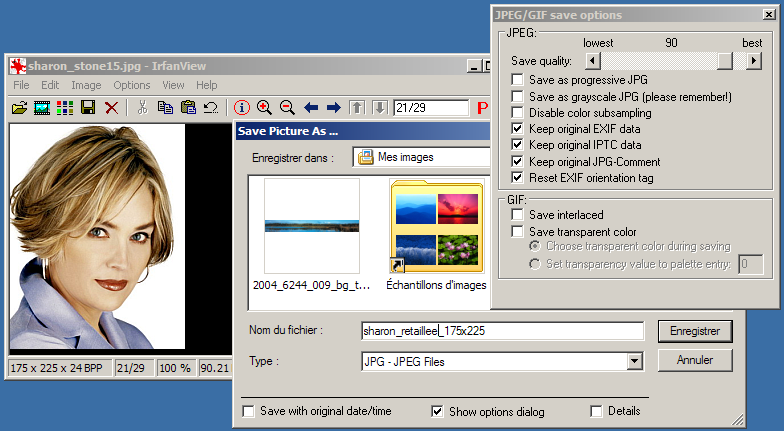Enable GIF Save transparent color
Image resolution: width=784 pixels, height=431 pixels.
point(518,232)
